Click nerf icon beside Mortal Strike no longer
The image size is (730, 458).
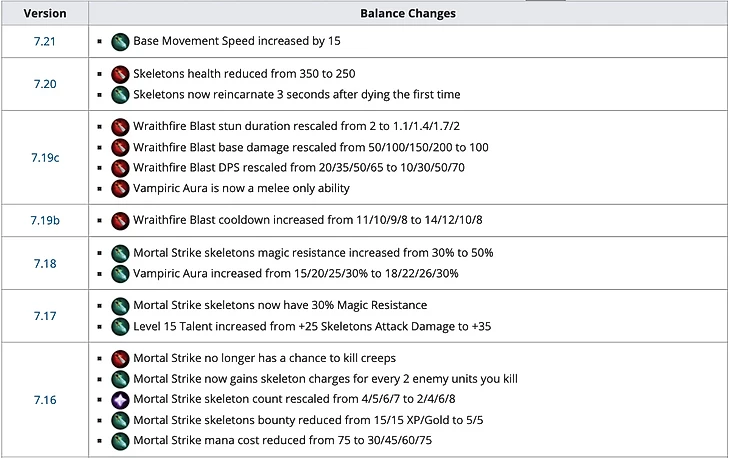click(x=120, y=358)
